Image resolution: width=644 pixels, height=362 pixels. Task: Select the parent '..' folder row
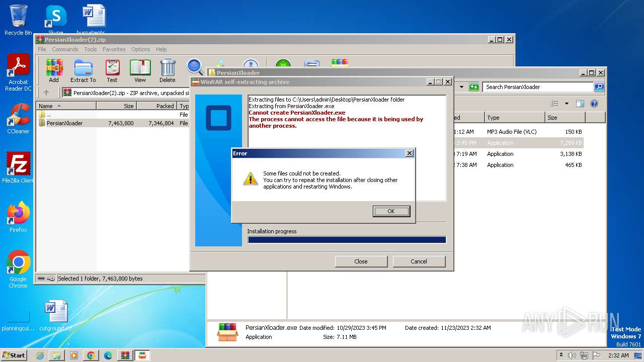[113, 115]
